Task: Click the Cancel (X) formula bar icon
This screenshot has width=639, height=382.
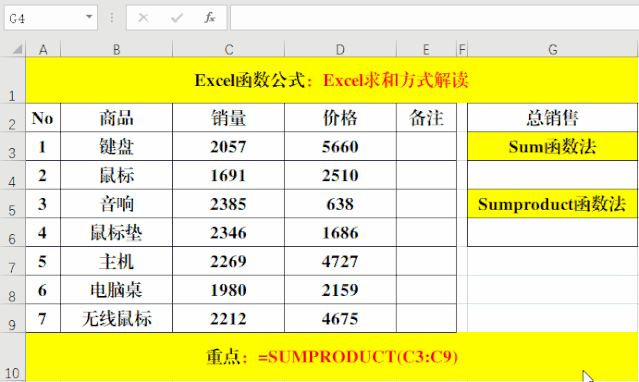Action: (143, 18)
